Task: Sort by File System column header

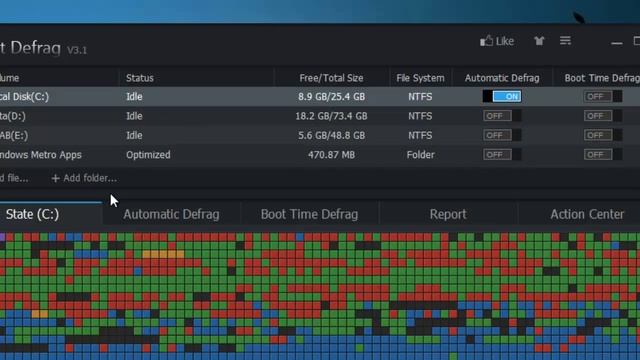Action: (x=420, y=78)
